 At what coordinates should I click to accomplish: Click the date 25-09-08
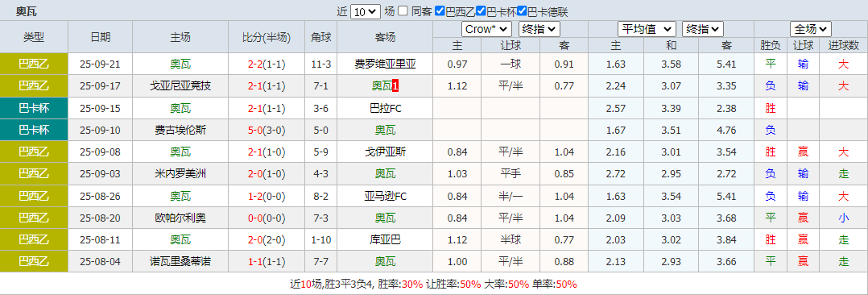click(100, 152)
